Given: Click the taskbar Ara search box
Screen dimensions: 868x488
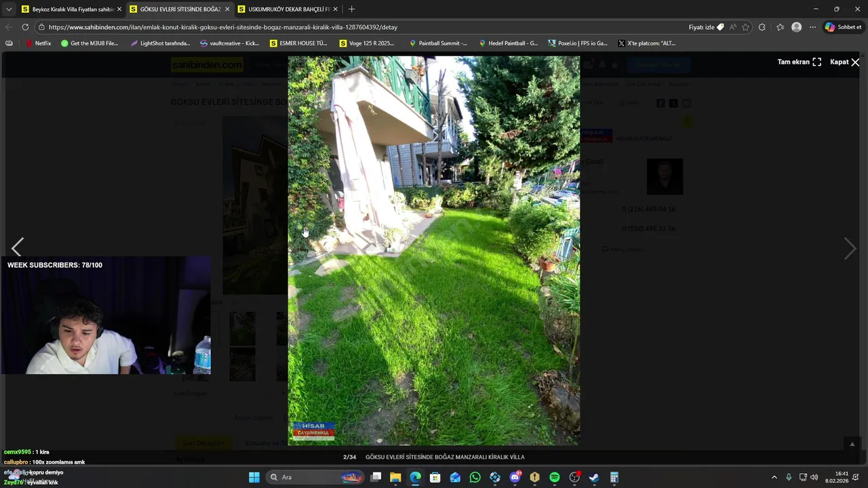Looking at the screenshot, I should [315, 477].
